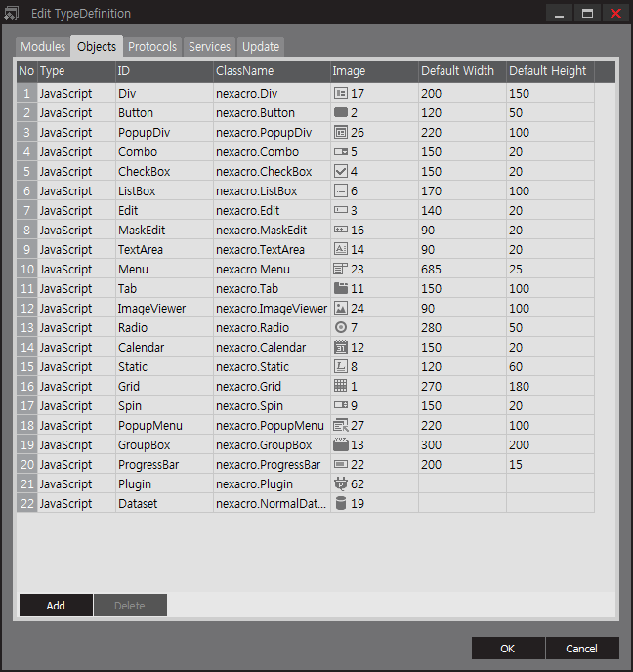Click the CheckBox ID cell

click(x=164, y=172)
